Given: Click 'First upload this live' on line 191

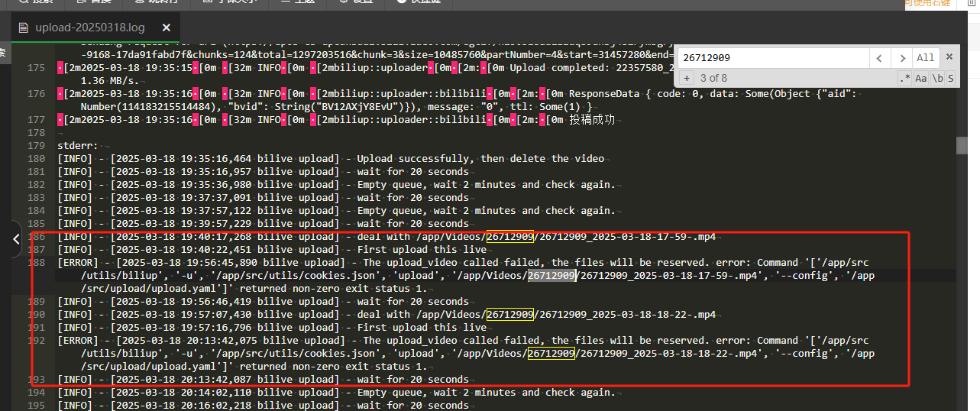Looking at the screenshot, I should click(422, 327).
